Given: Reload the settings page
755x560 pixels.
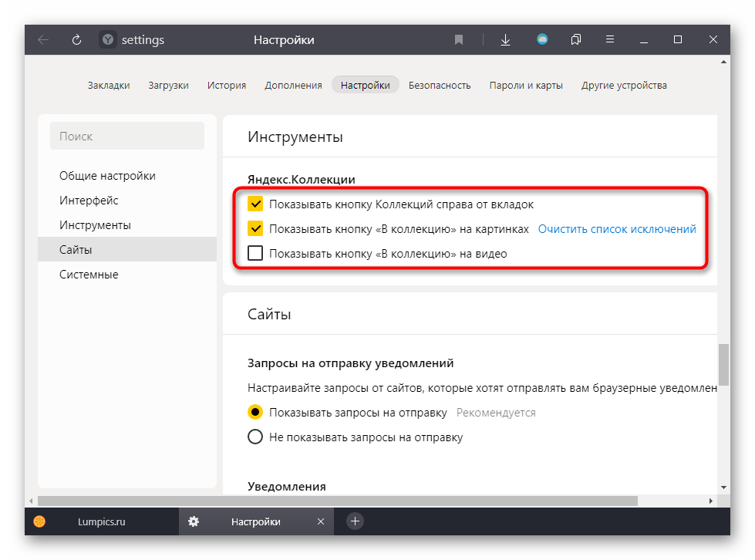Looking at the screenshot, I should click(76, 40).
